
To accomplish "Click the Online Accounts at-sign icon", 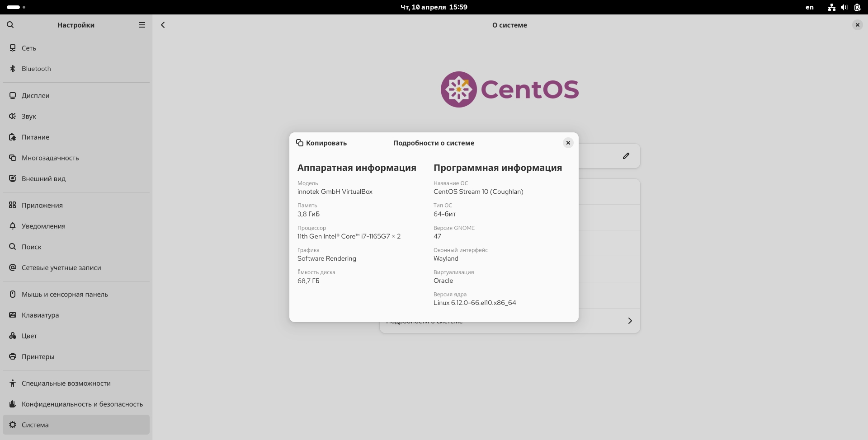I will pyautogui.click(x=13, y=267).
